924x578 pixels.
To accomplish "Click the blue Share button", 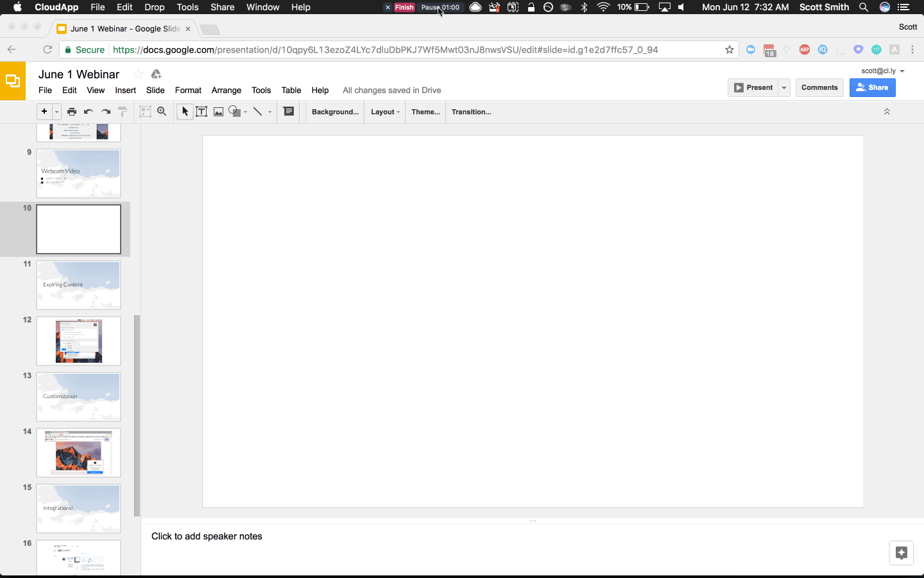I will [872, 87].
